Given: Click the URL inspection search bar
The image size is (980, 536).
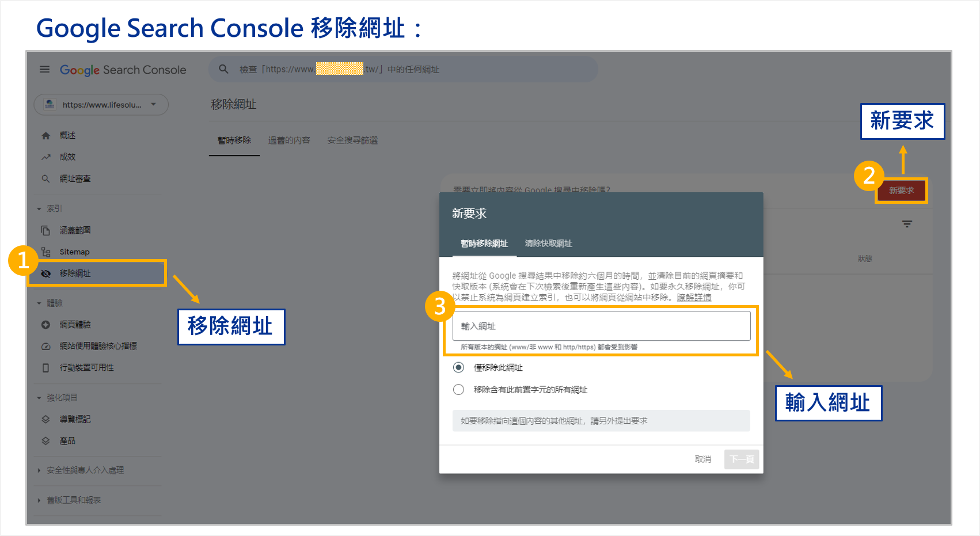Looking at the screenshot, I should click(x=403, y=69).
